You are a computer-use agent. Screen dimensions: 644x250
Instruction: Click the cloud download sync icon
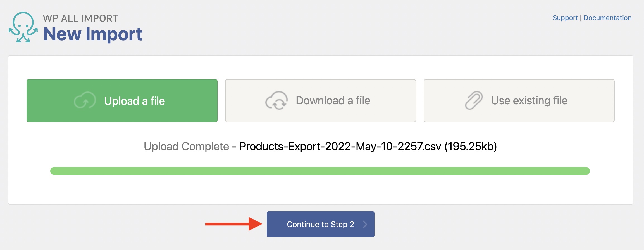pos(276,100)
